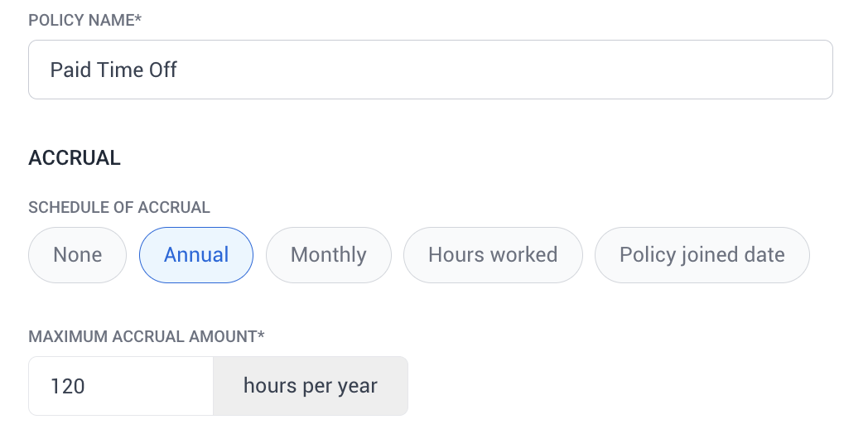The image size is (868, 434).
Task: Select the None accrual schedule option
Action: [x=77, y=255]
